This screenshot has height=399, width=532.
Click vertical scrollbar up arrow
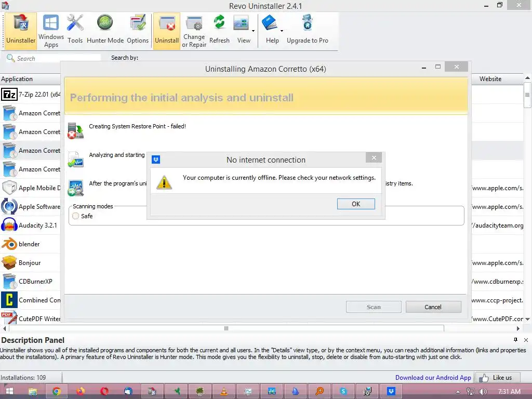(x=528, y=78)
